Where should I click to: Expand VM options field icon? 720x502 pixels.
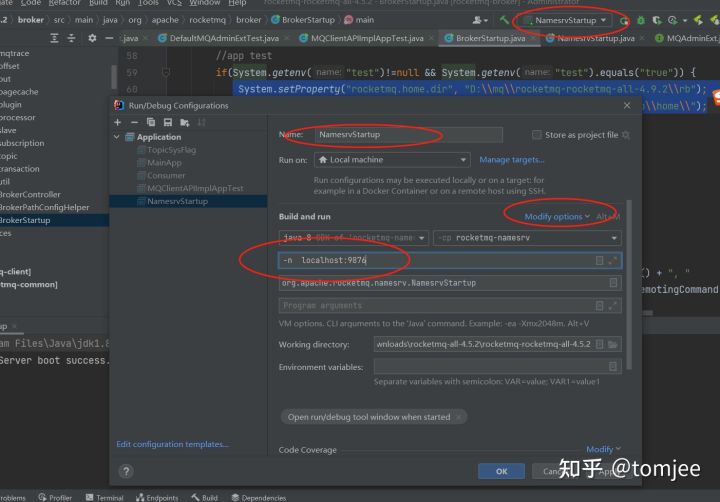(613, 260)
